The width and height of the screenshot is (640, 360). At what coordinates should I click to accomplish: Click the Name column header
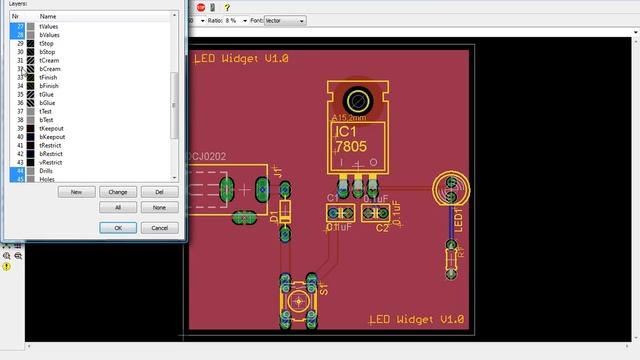pos(48,16)
